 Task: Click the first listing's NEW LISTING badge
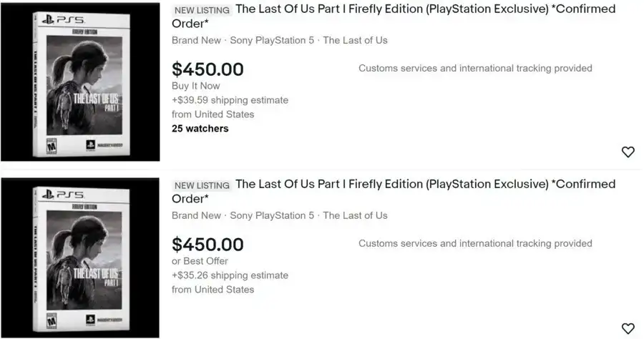click(202, 11)
